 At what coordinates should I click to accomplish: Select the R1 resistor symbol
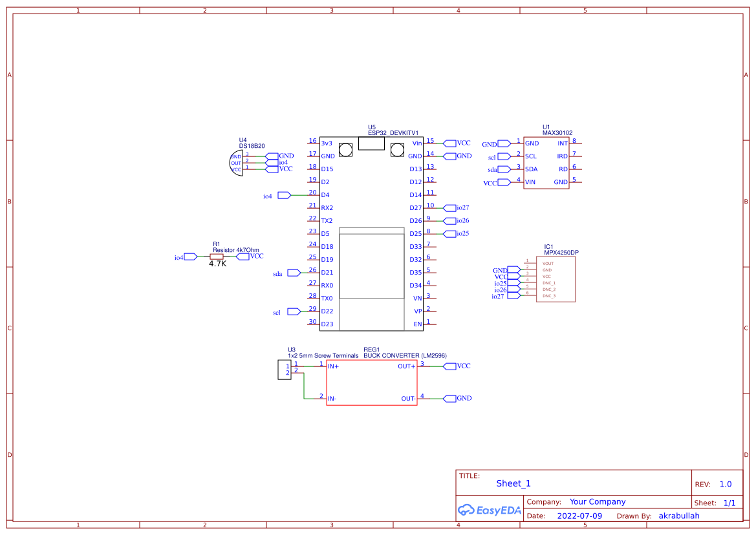(x=217, y=257)
